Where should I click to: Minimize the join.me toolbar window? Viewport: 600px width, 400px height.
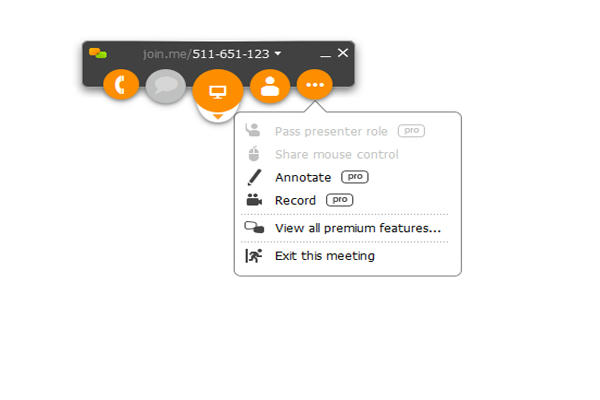[x=325, y=54]
